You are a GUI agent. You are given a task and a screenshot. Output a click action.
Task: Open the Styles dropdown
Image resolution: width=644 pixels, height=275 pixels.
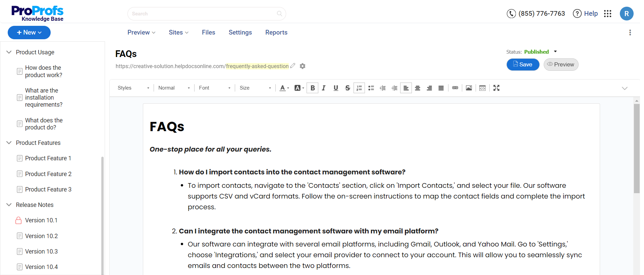pyautogui.click(x=133, y=88)
